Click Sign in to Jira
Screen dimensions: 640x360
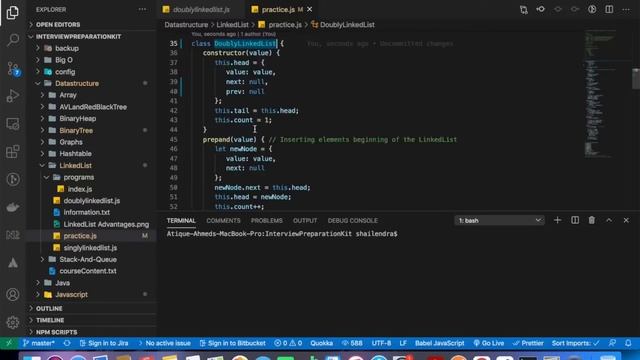coord(104,343)
